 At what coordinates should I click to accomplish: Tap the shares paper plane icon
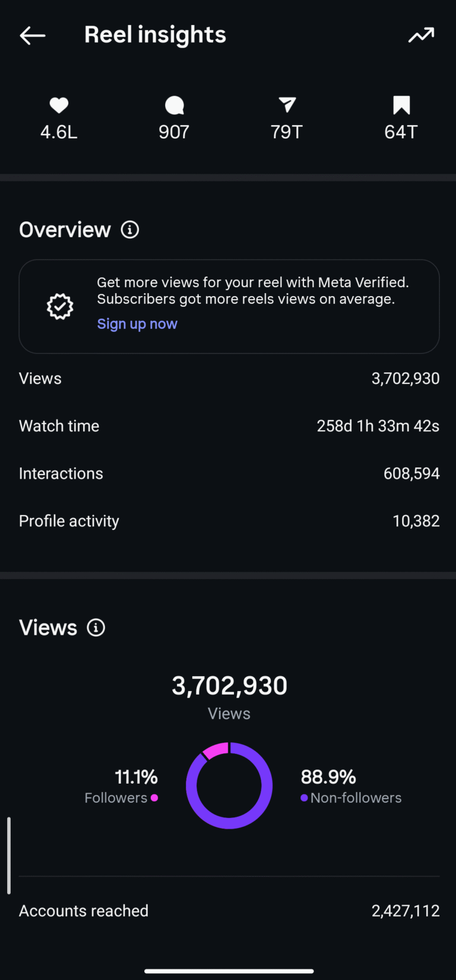(287, 106)
